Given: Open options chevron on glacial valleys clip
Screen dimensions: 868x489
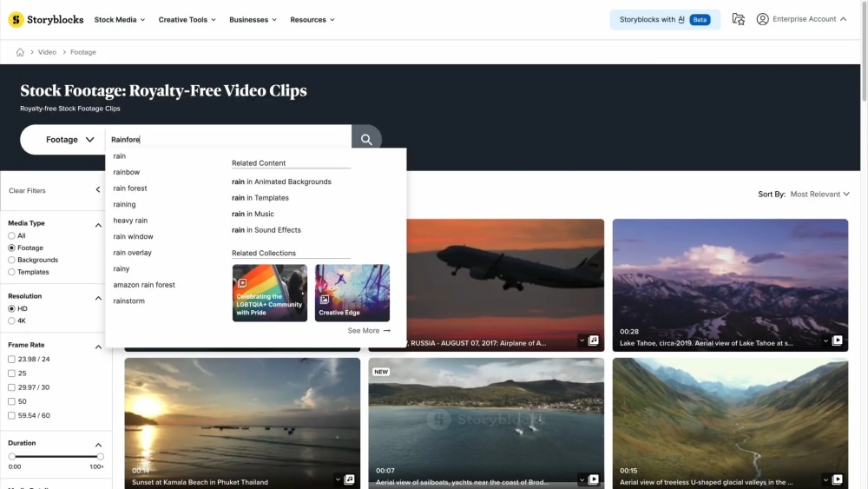Looking at the screenshot, I should point(826,479).
